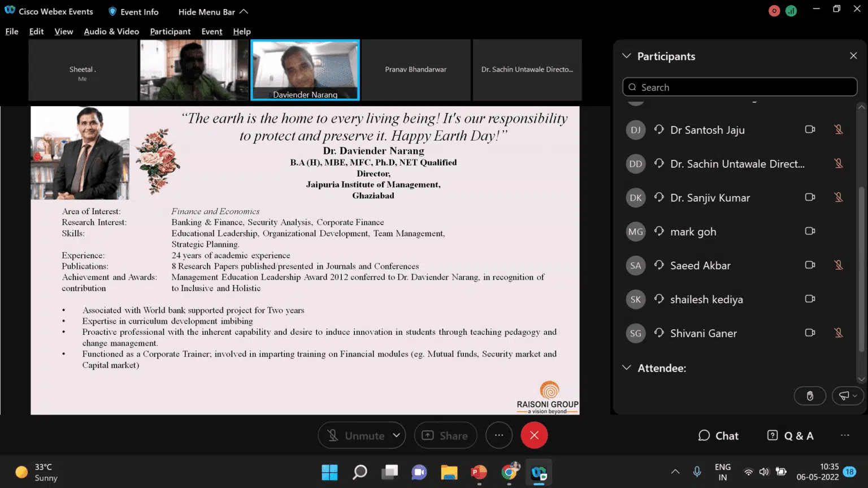Screen dimensions: 868x488
Task: Toggle Dr. Sanjiv Kumar's muted microphone
Action: (839, 197)
